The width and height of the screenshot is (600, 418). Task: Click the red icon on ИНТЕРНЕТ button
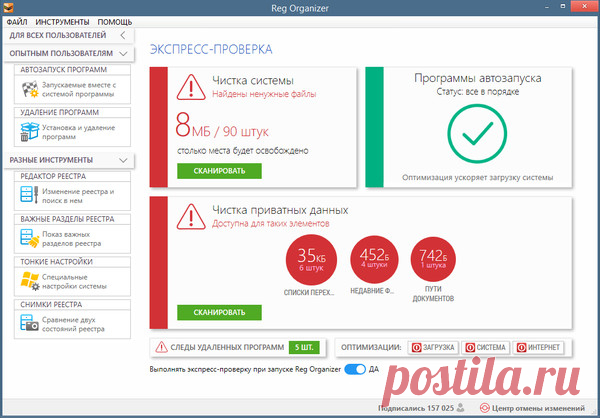tap(521, 348)
